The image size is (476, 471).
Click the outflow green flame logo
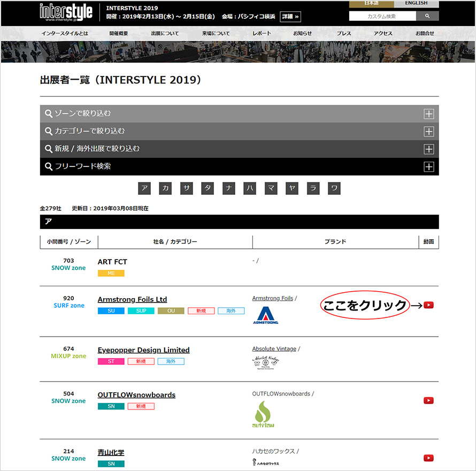point(263,414)
